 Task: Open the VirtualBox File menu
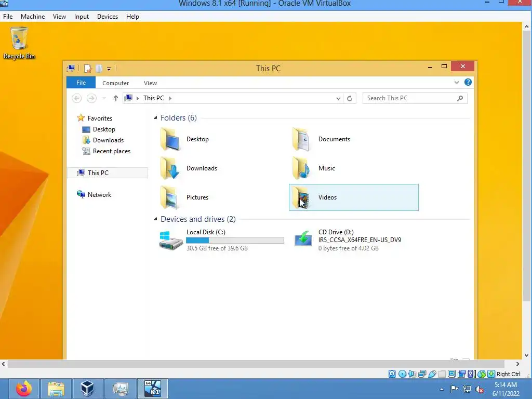(x=8, y=16)
